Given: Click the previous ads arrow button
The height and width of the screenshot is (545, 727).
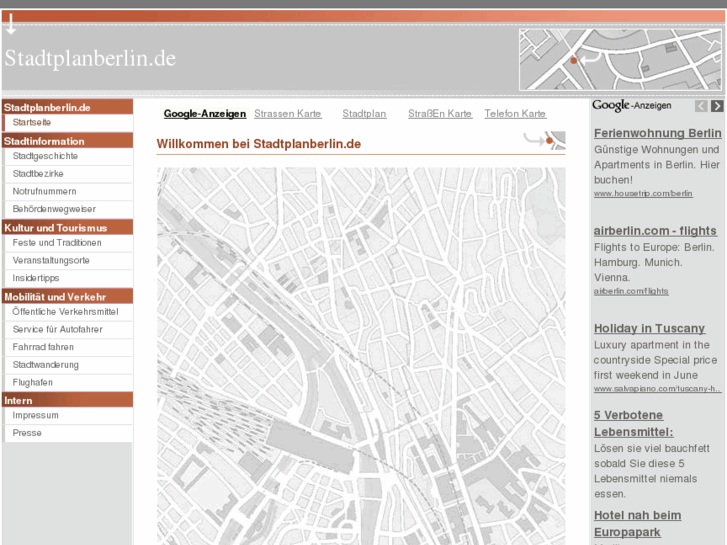Looking at the screenshot, I should point(701,106).
